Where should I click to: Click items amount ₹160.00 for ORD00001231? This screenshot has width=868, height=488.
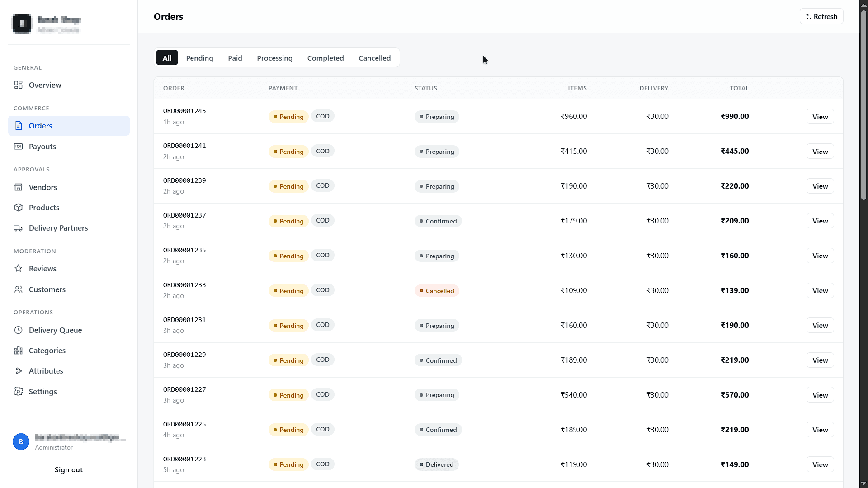[574, 325]
